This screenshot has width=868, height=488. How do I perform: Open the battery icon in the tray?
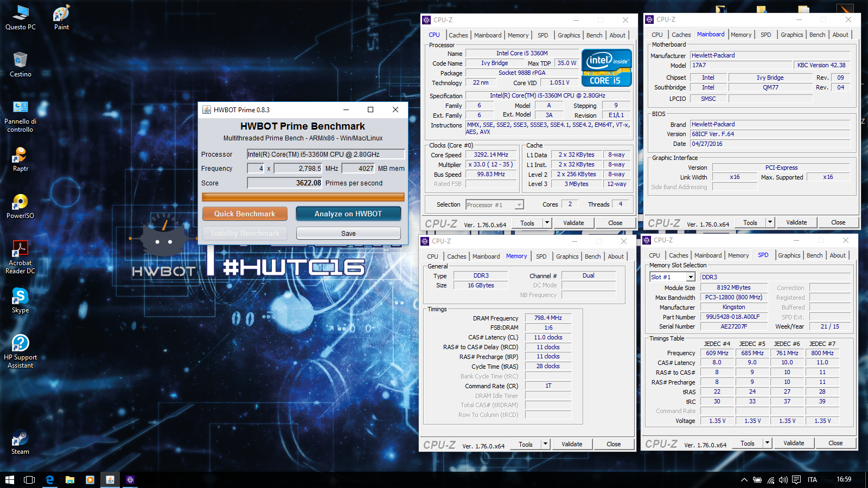point(757,480)
